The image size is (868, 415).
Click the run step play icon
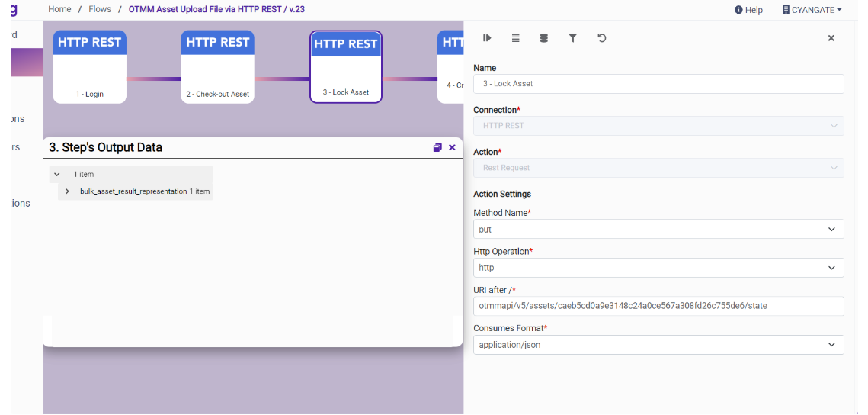487,38
